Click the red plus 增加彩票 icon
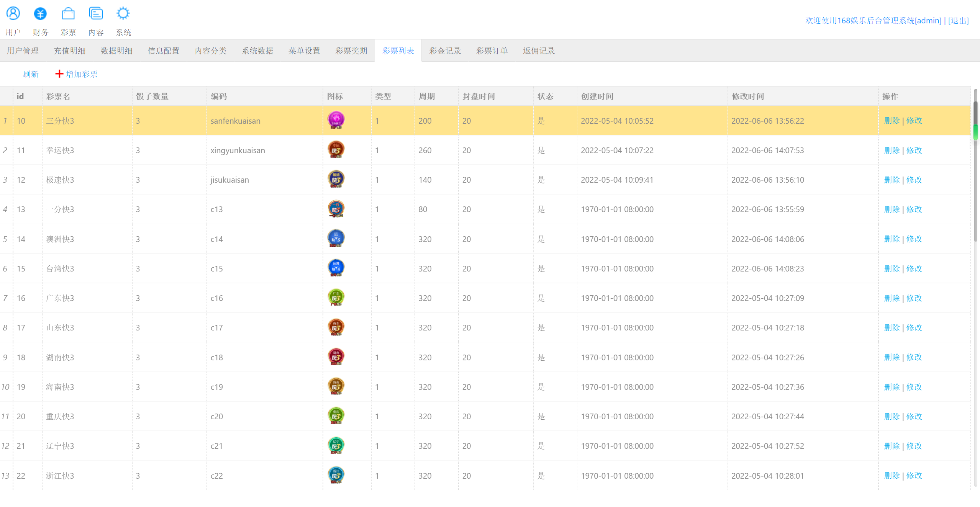Image resolution: width=980 pixels, height=507 pixels. coord(59,74)
